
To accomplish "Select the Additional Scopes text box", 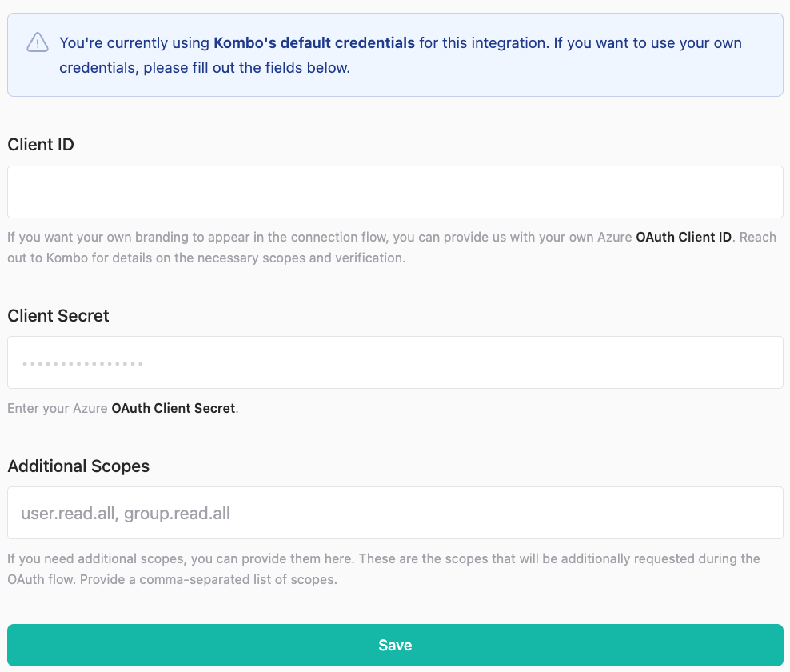I will point(395,513).
